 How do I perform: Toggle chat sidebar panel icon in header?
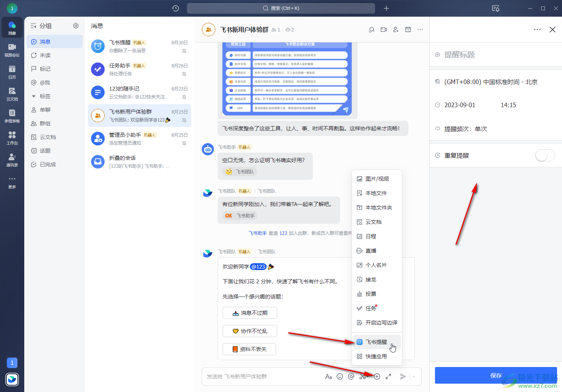(408, 30)
